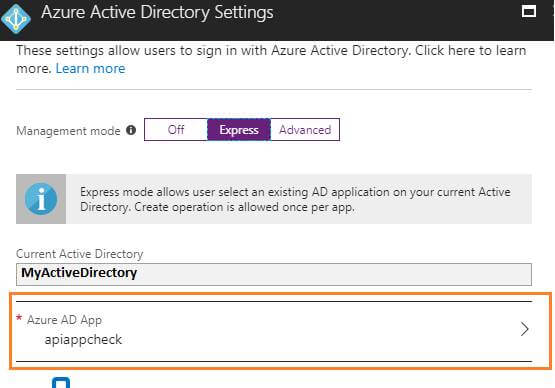This screenshot has width=555, height=388.
Task: Maximize the Azure Active Directory Settings blade
Action: tap(529, 11)
